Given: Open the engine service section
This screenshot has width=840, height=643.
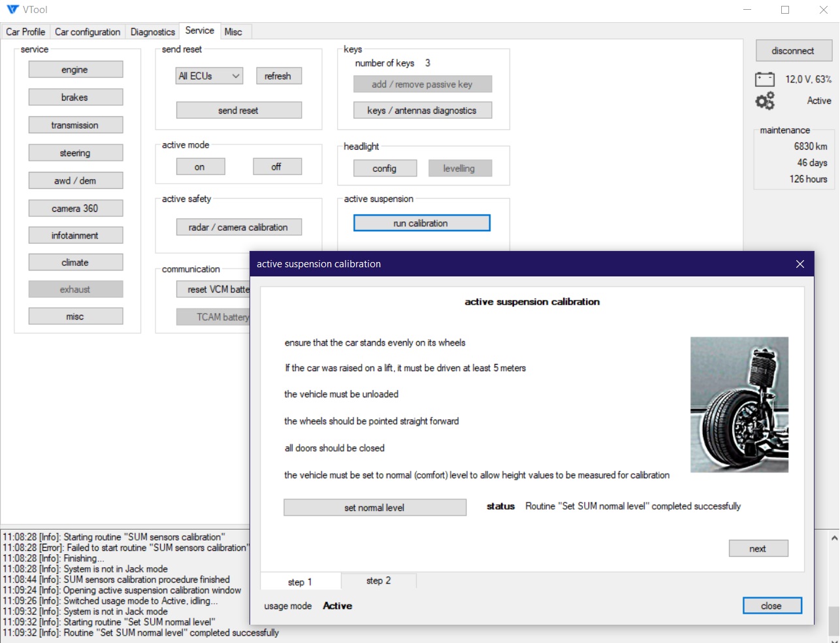Looking at the screenshot, I should pos(75,70).
